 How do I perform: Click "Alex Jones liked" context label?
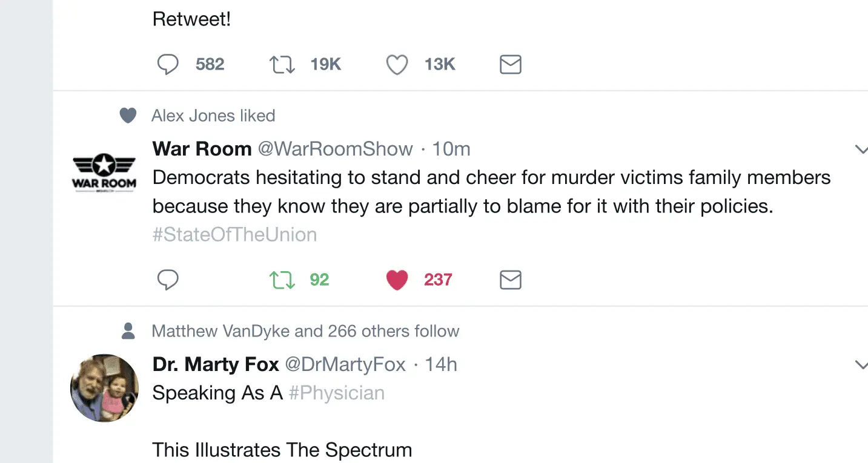213,116
